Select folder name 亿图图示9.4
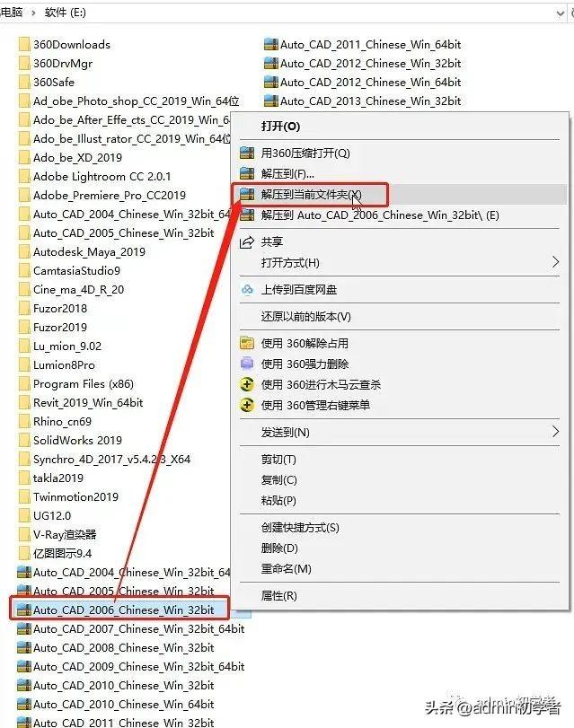This screenshot has width=574, height=728. click(x=62, y=554)
